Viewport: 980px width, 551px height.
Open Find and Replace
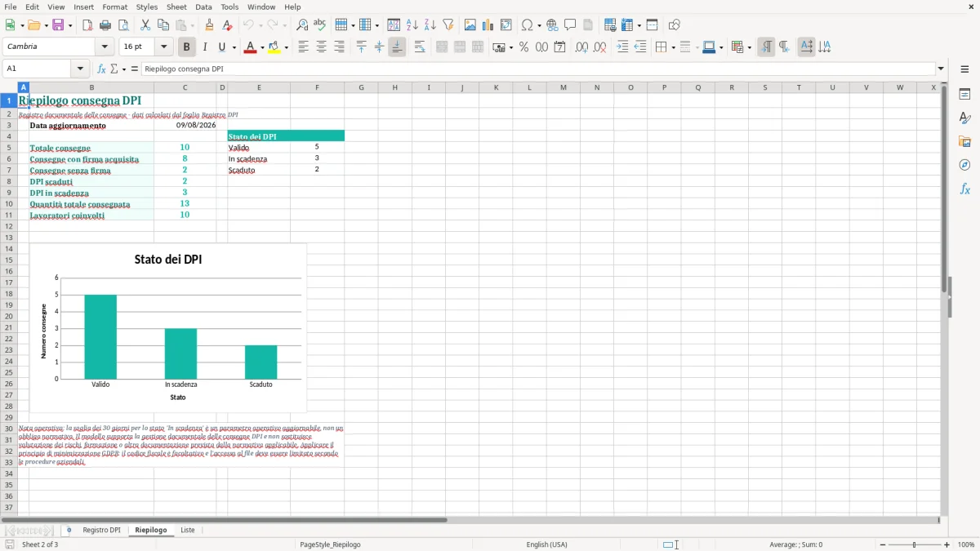point(302,25)
